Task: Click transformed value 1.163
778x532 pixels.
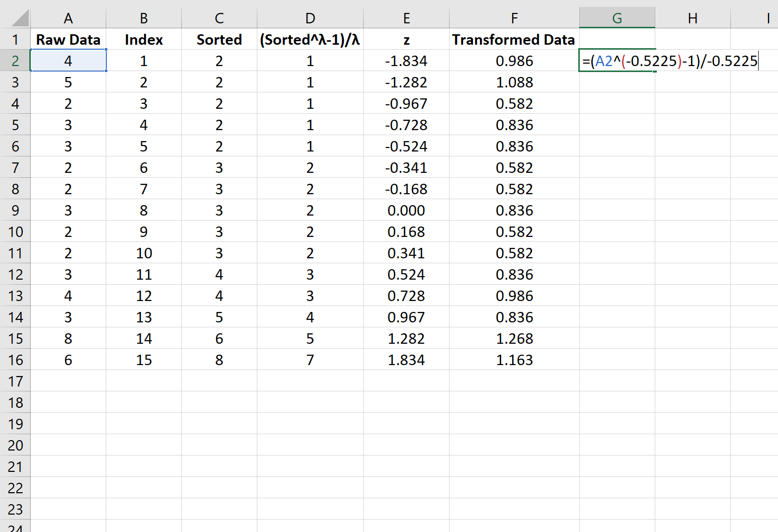Action: pos(514,360)
